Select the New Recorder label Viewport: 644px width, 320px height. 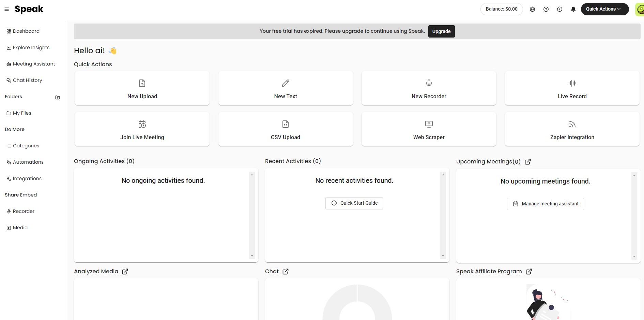tap(429, 97)
